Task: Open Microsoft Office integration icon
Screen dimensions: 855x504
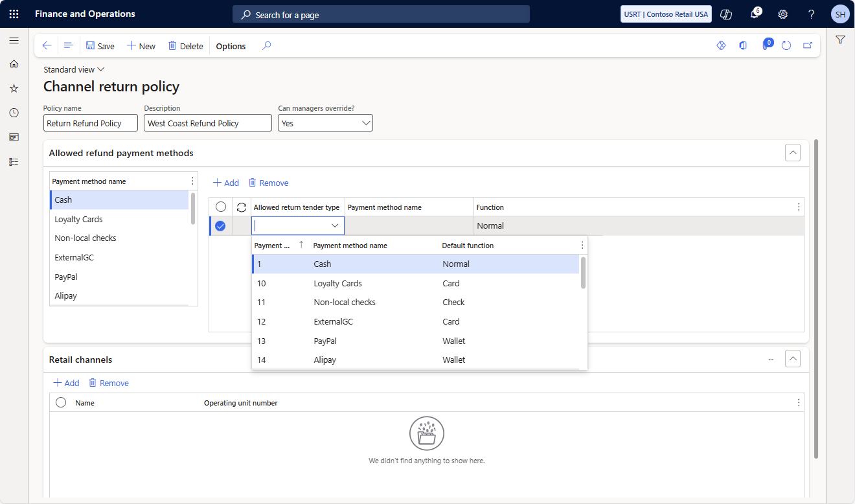Action: [x=743, y=45]
